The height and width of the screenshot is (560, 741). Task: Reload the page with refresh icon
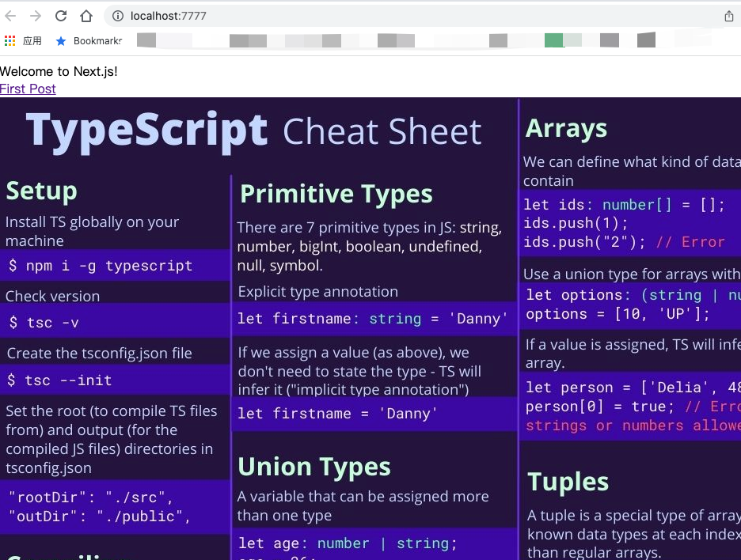coord(61,16)
